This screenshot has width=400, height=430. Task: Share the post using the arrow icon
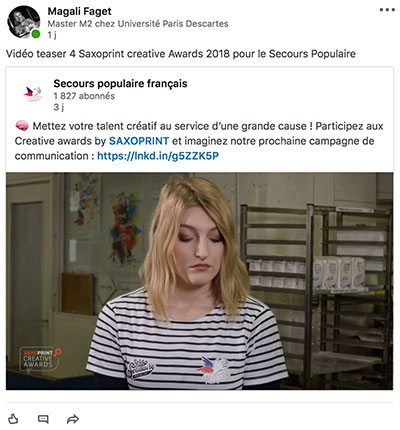73,419
